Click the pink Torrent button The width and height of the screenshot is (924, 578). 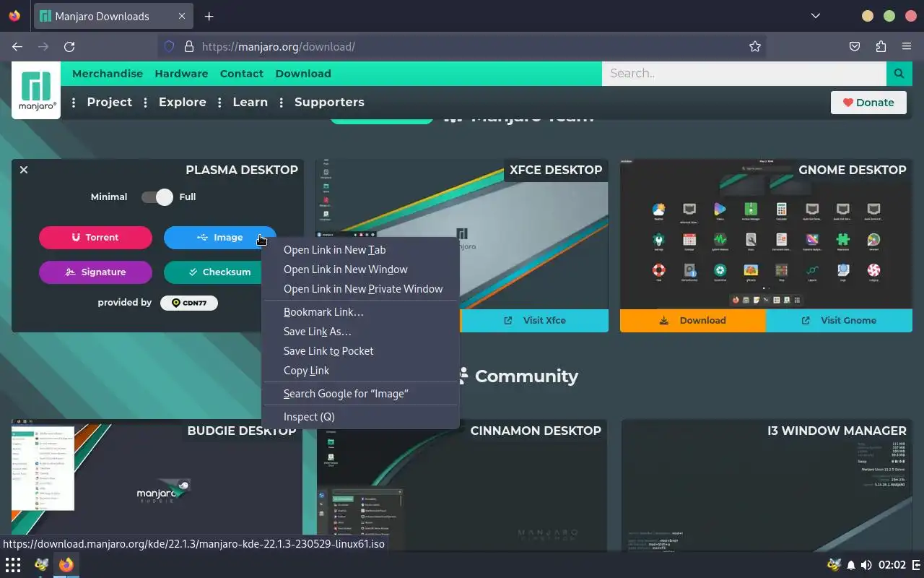pos(95,238)
